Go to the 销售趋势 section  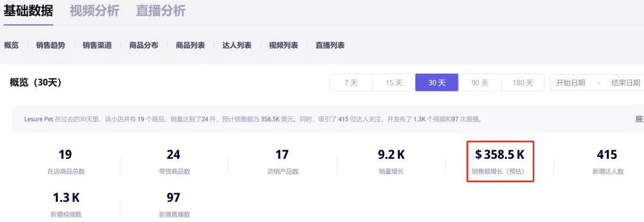[x=51, y=45]
